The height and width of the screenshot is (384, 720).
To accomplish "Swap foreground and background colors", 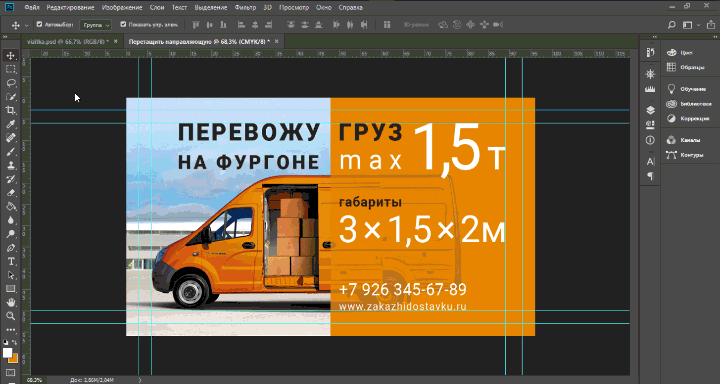I will tap(15, 342).
